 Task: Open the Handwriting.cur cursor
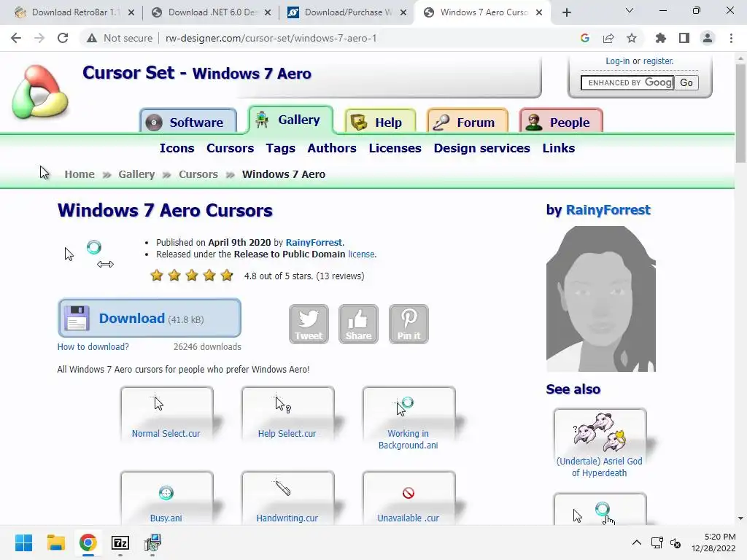point(287,498)
